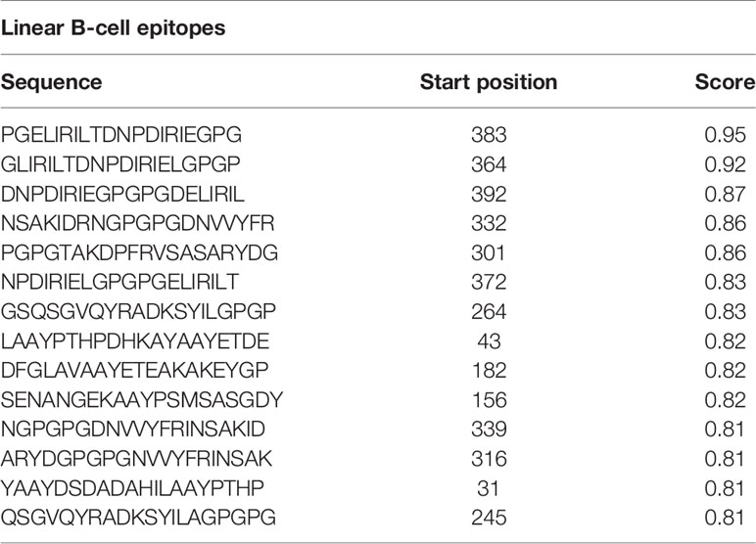The width and height of the screenshot is (756, 544).
Task: Click sequence GLIRILTDNPDIRIELGPGP
Action: pos(120,164)
